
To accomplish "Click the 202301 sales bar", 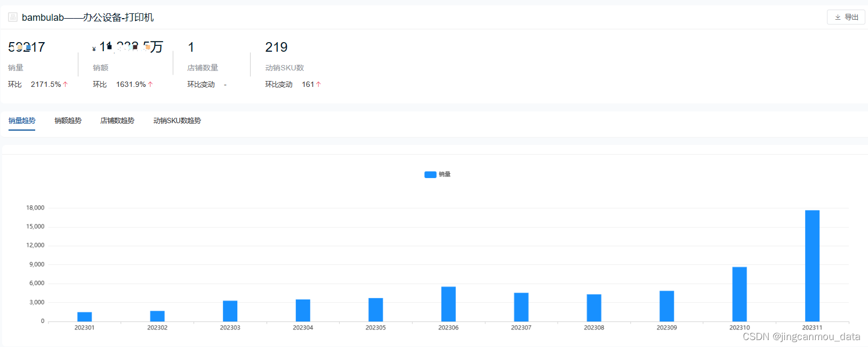I will click(84, 317).
